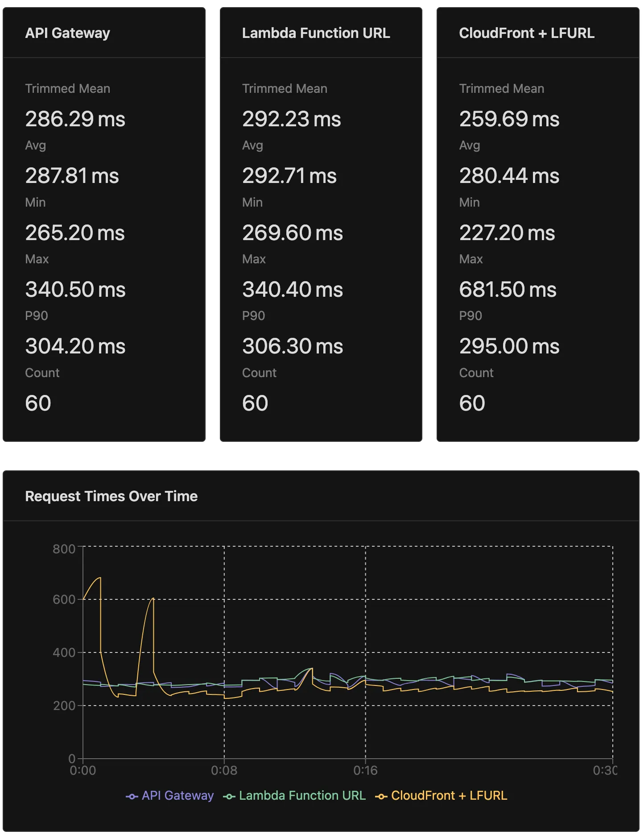This screenshot has height=839, width=644.
Task: Click the 295.00 ms P90 value
Action: [x=509, y=346]
